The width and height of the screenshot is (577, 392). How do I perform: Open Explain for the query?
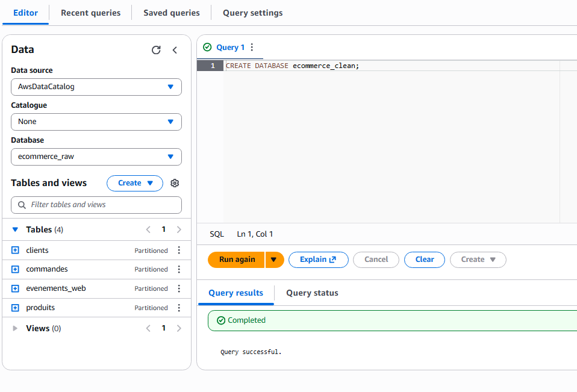tap(318, 260)
